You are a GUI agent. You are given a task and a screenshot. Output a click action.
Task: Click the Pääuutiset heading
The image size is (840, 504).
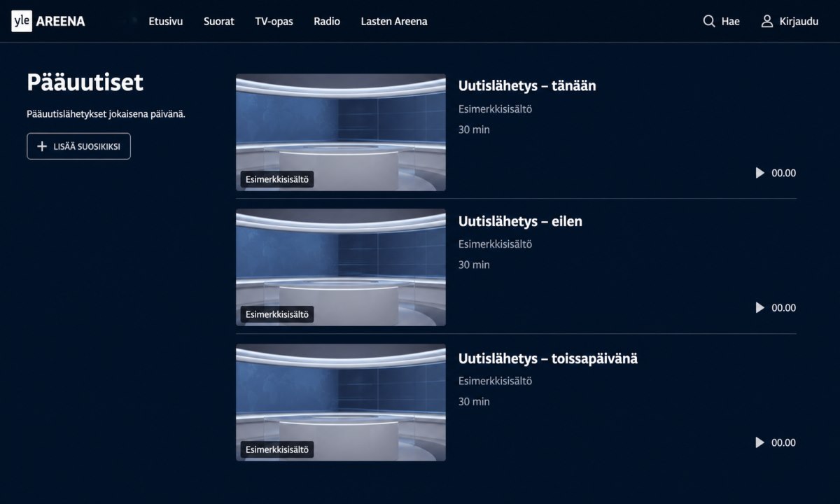point(85,83)
